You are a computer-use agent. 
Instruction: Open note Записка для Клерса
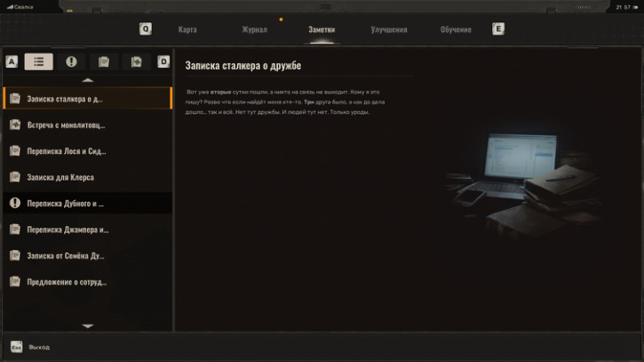[87, 177]
